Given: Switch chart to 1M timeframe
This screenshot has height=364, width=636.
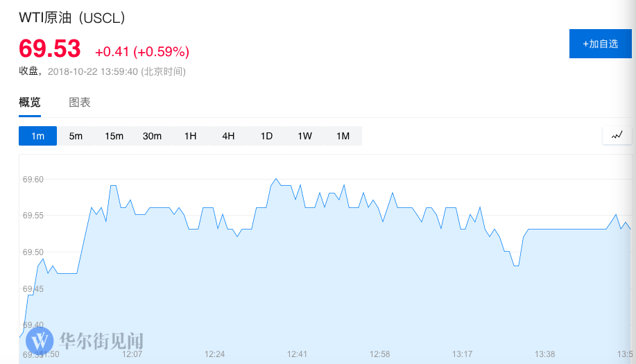Looking at the screenshot, I should (343, 136).
